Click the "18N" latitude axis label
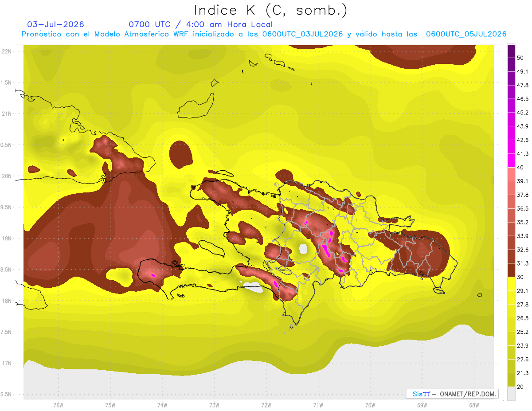Screen dimensions: 532x411 pyautogui.click(x=7, y=301)
